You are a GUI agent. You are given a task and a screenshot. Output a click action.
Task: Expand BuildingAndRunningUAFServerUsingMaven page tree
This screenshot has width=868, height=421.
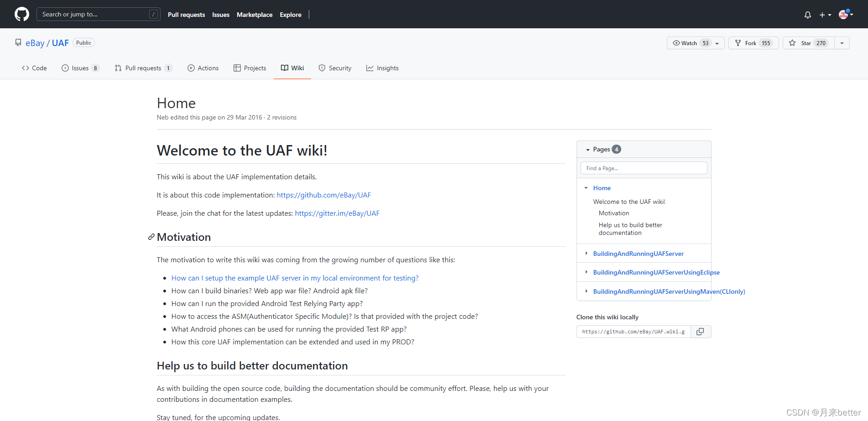(x=586, y=291)
